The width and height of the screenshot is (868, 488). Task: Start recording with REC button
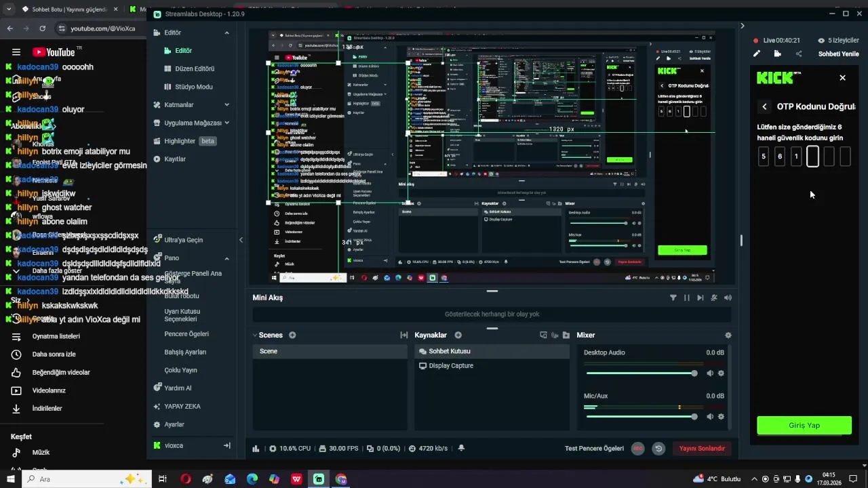pyautogui.click(x=637, y=448)
